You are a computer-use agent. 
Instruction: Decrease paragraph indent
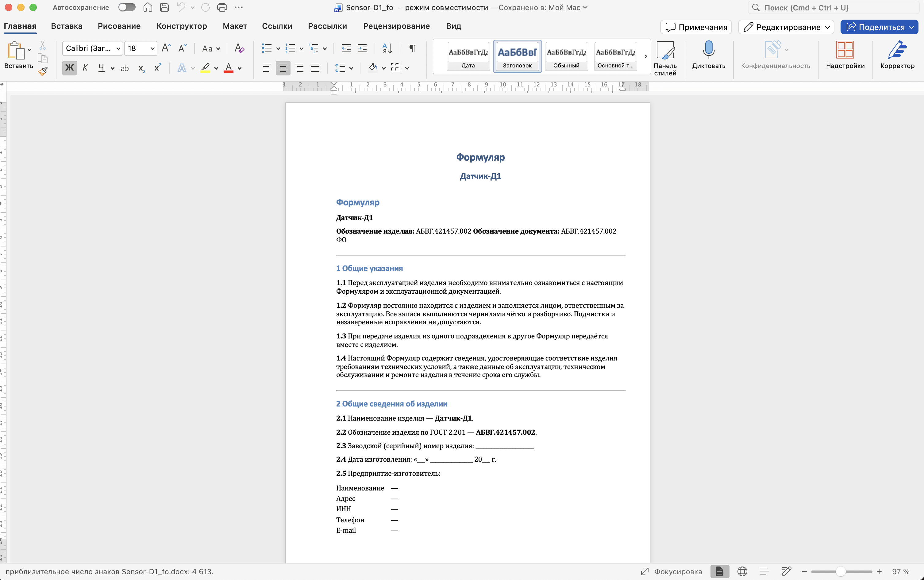(x=346, y=48)
